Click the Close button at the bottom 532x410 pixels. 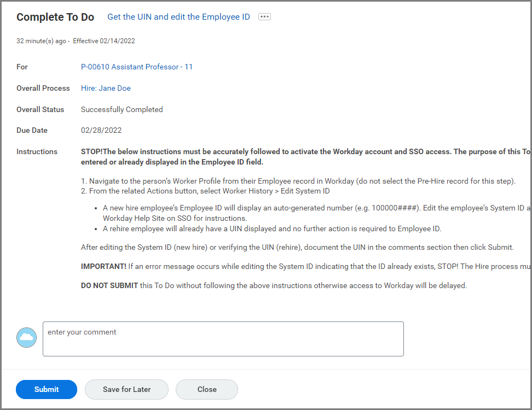coord(207,389)
